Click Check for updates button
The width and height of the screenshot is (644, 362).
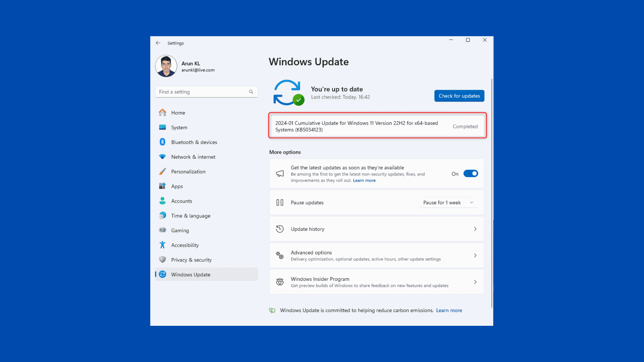459,95
